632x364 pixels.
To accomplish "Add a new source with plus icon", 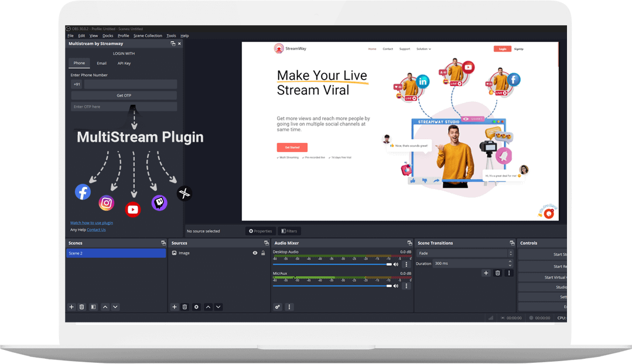I will pyautogui.click(x=175, y=307).
